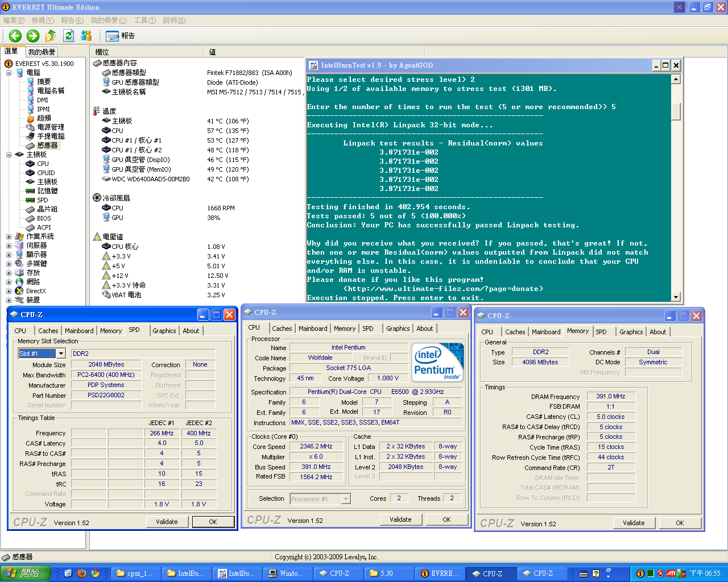Select 超頻 overclock item with flame icon
The height and width of the screenshot is (582, 728).
(x=43, y=118)
